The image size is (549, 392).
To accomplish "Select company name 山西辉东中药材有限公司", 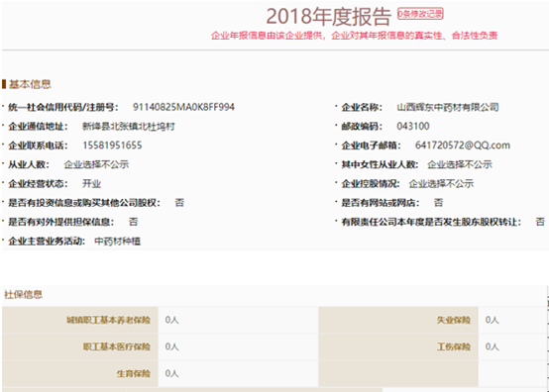I will coord(448,107).
